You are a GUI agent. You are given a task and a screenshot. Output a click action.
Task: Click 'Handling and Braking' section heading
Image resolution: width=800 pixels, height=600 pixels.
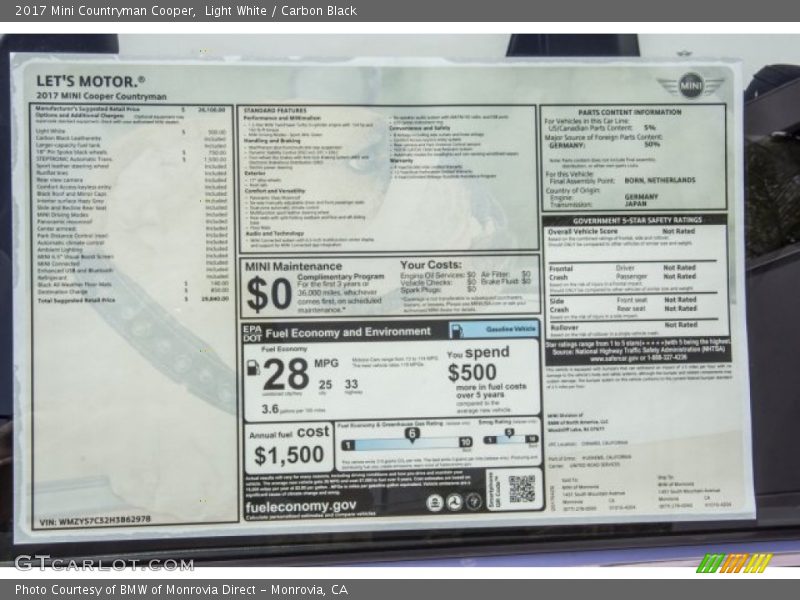(271, 141)
